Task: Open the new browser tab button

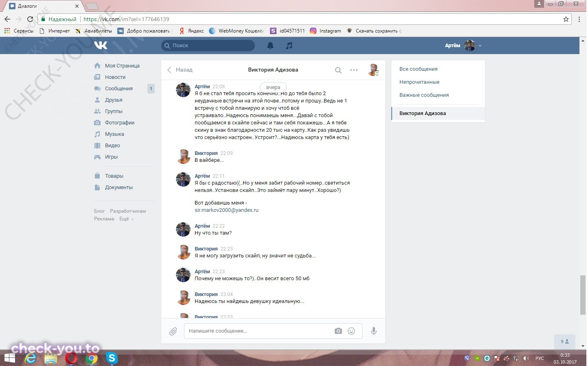Action: tap(92, 6)
